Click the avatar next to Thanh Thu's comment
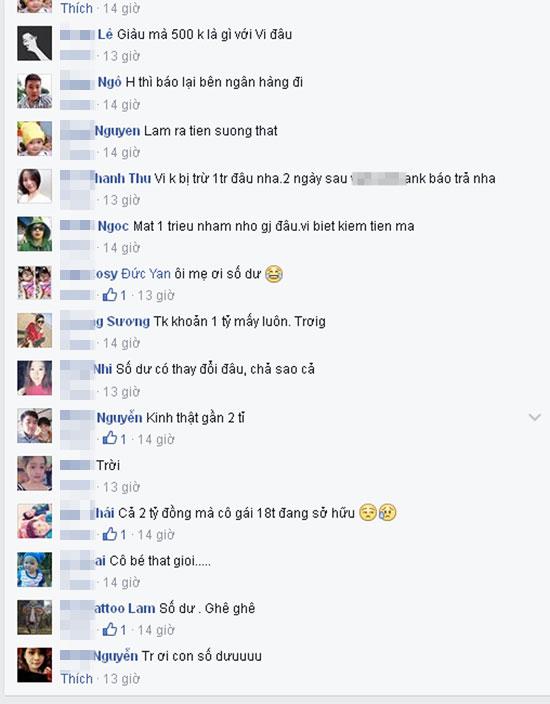Viewport: 550px width, 704px height. (x=35, y=186)
